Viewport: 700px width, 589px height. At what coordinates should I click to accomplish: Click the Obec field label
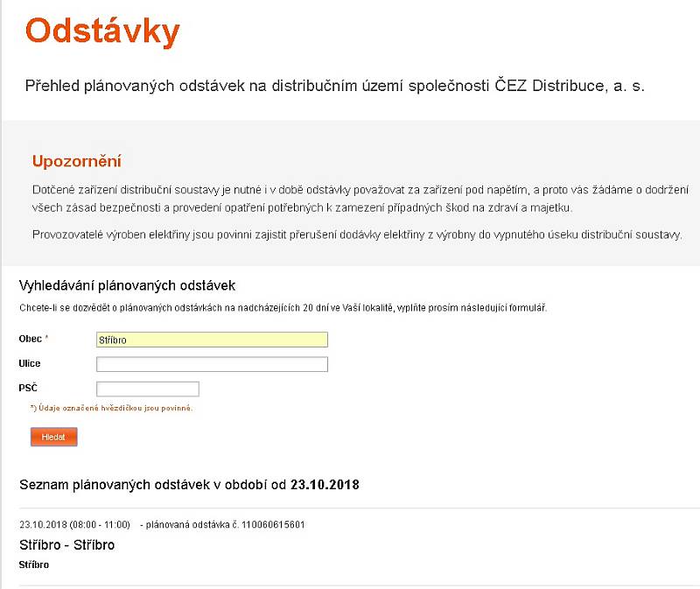31,339
